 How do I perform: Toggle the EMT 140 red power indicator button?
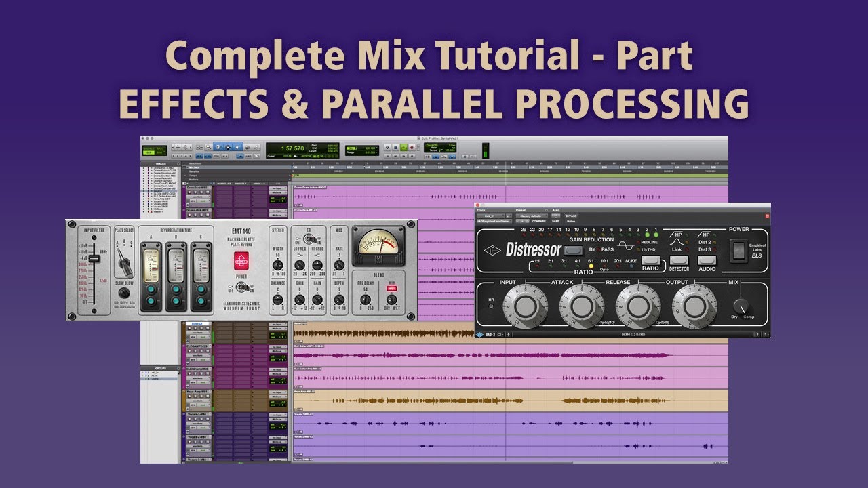241,261
